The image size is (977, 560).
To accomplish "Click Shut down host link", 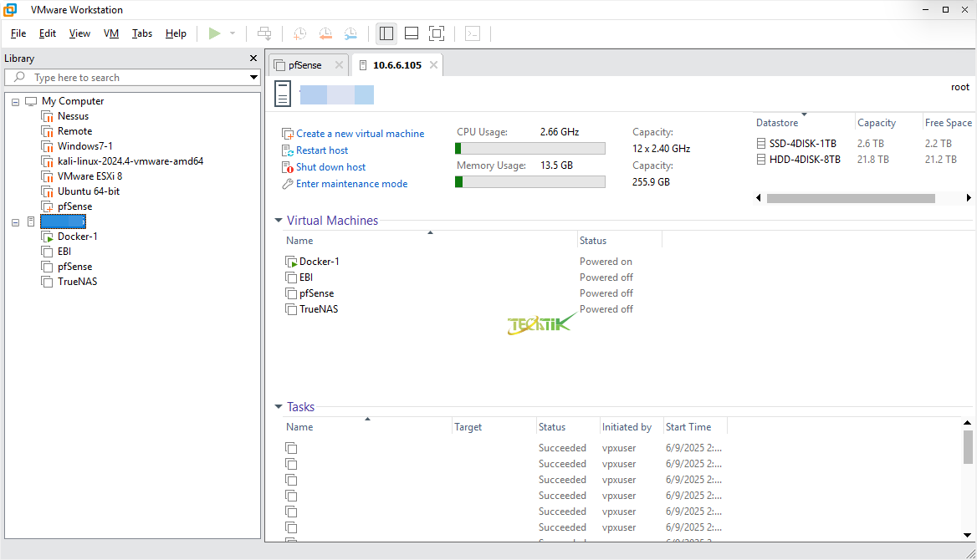I will pyautogui.click(x=331, y=167).
